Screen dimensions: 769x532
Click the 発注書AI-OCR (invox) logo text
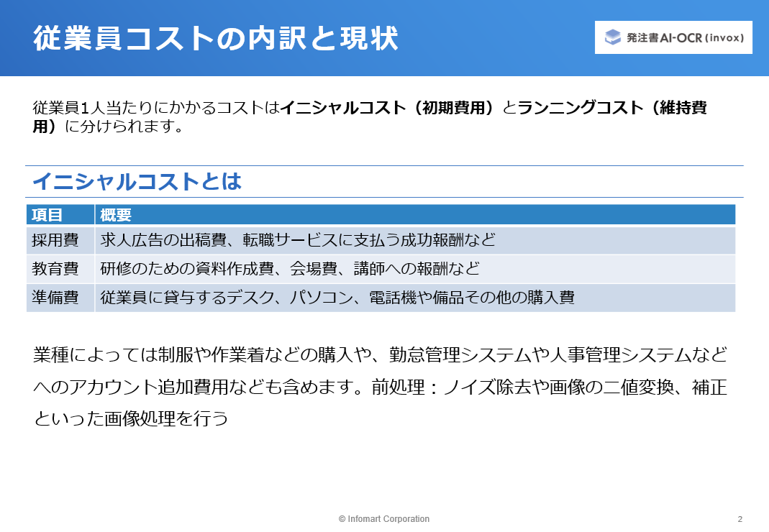685,38
